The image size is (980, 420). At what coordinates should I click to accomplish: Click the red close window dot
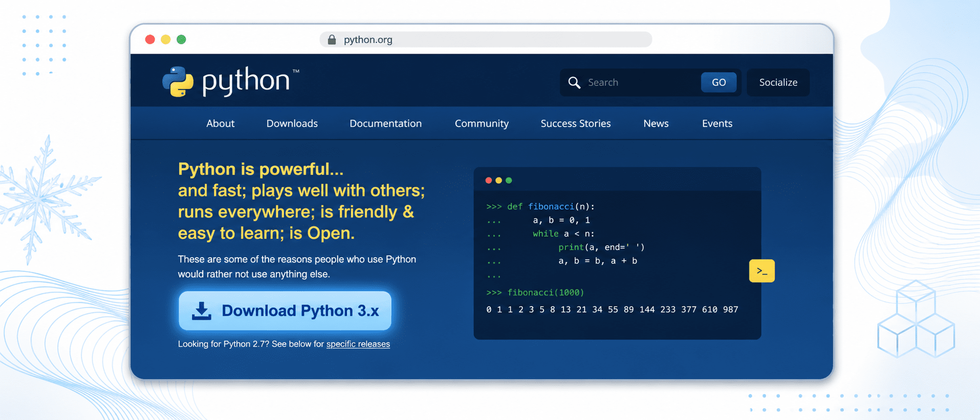(150, 39)
